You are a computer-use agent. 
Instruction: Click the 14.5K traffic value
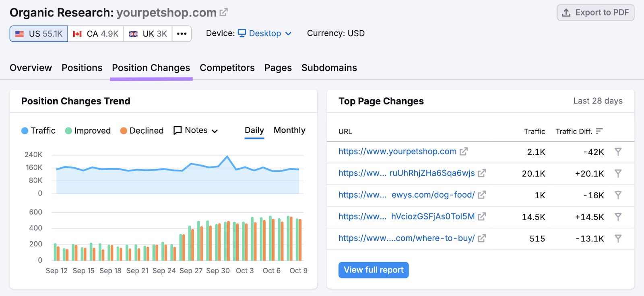534,217
